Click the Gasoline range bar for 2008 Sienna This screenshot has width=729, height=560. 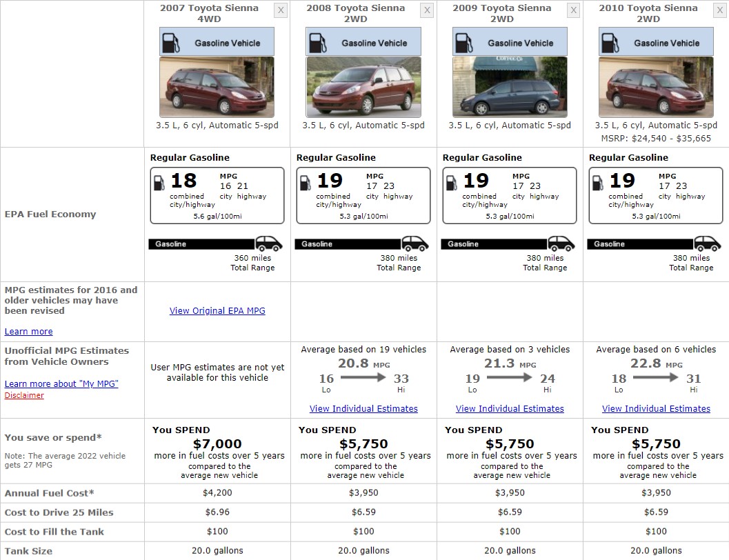pyautogui.click(x=348, y=244)
